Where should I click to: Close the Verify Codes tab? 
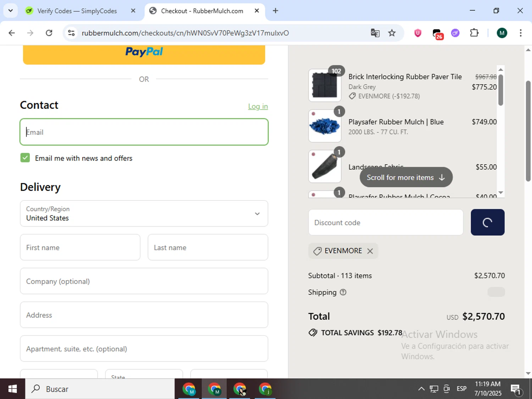[133, 11]
